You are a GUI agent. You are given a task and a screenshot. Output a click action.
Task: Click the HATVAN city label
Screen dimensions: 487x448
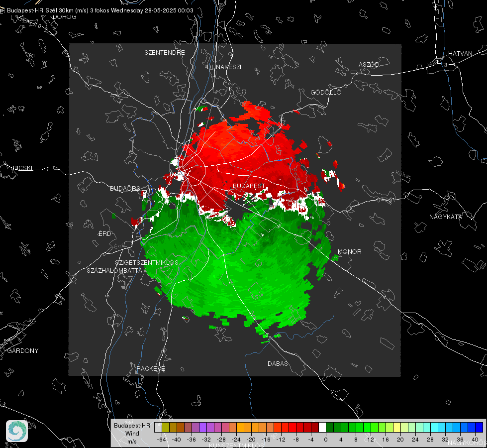[460, 53]
